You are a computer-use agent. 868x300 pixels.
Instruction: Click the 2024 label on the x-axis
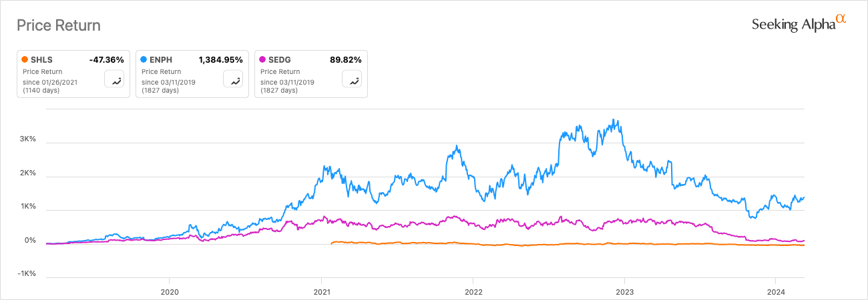click(x=776, y=291)
